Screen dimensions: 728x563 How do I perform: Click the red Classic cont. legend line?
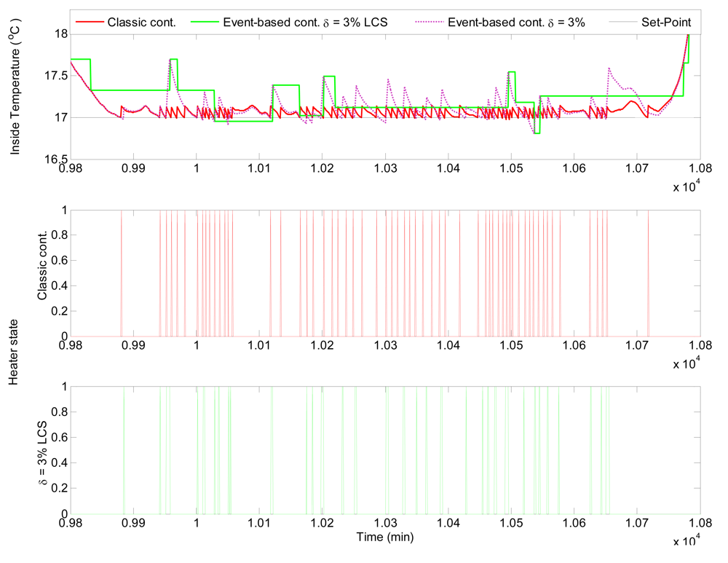(90, 21)
